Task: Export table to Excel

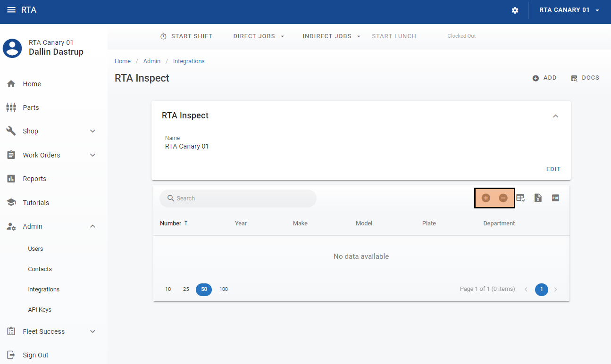Action: [538, 198]
